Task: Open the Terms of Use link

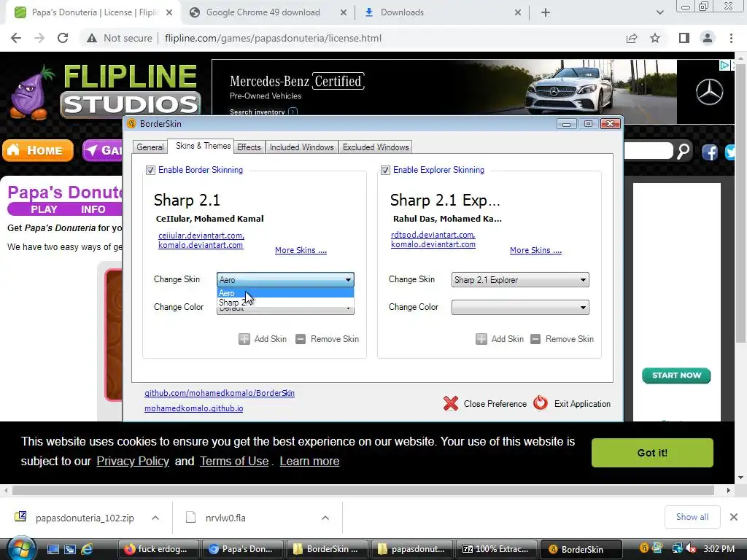Action: 234,461
